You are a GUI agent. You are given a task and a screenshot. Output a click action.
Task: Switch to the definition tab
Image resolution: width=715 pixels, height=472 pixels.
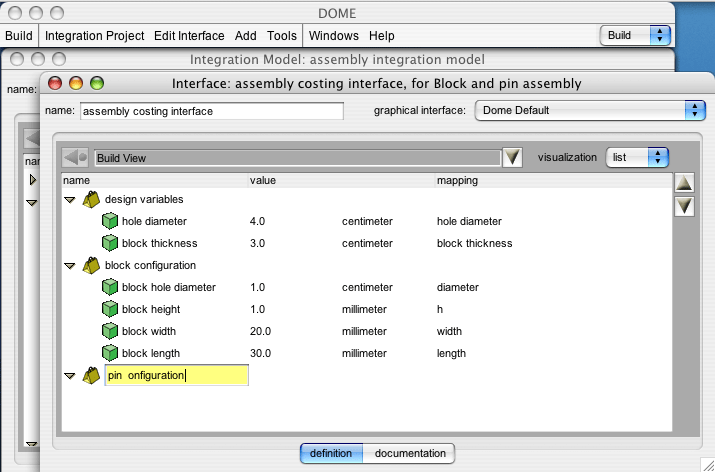click(x=331, y=453)
